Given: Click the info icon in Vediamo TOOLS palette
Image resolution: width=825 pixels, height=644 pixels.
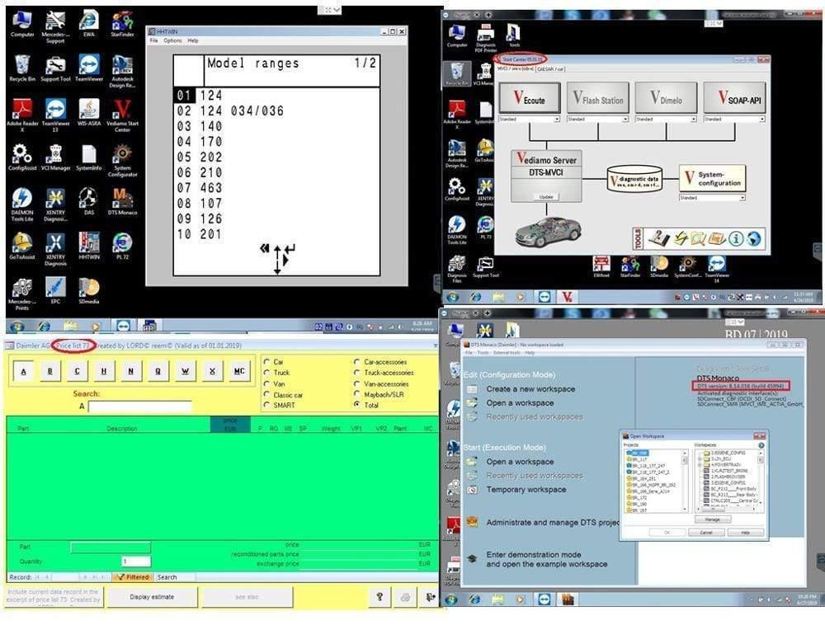Looking at the screenshot, I should 736,240.
